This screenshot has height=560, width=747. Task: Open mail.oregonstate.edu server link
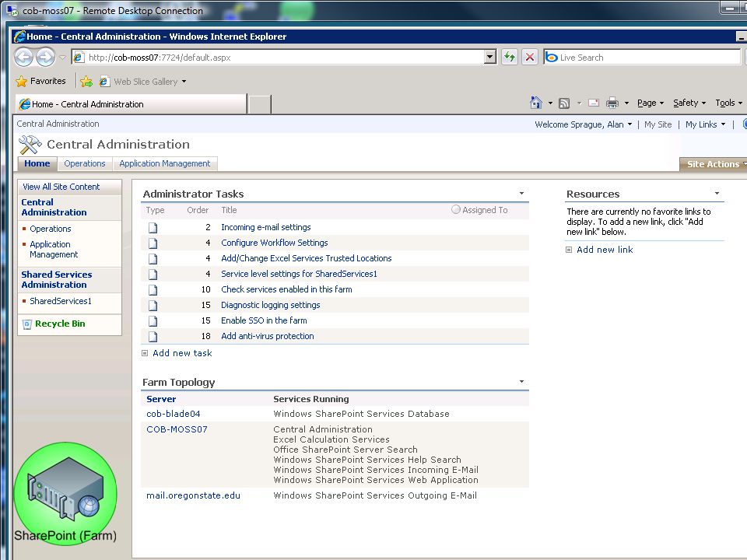[x=194, y=495]
